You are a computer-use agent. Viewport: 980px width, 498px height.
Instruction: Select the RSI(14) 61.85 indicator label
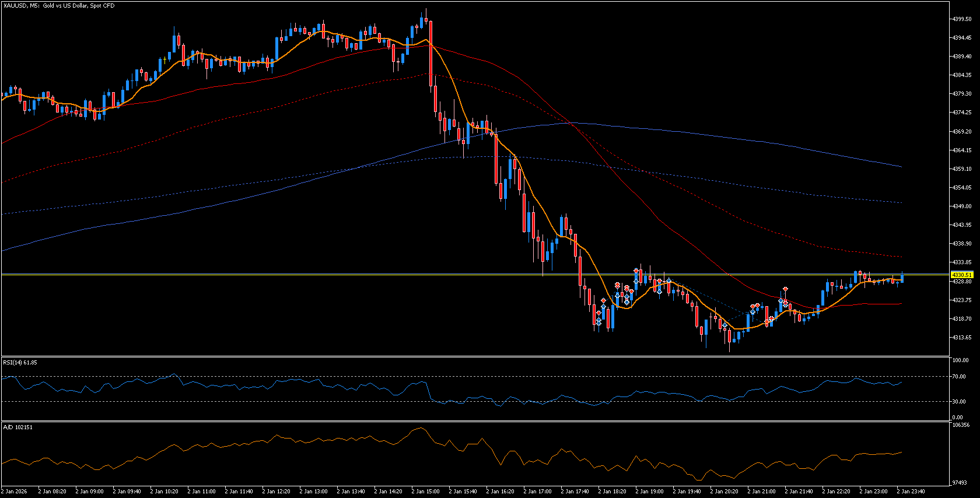pyautogui.click(x=20, y=363)
